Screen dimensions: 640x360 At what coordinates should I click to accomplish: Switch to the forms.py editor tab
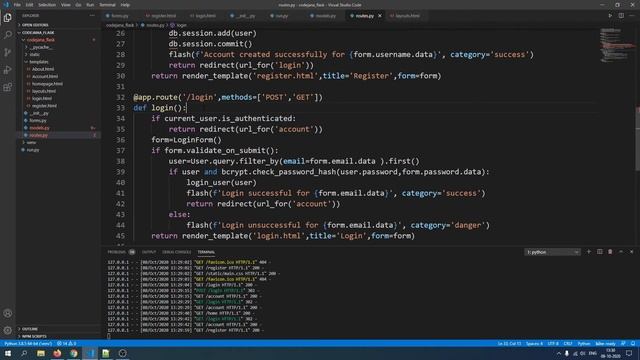(120, 16)
